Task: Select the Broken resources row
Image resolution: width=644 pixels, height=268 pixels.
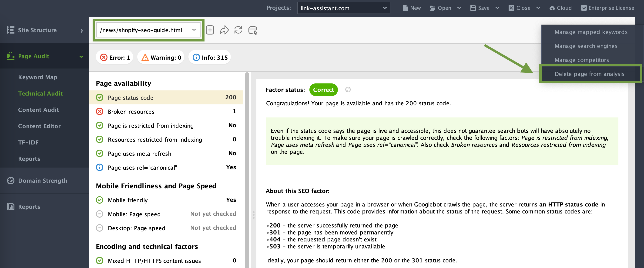Action: click(x=166, y=111)
